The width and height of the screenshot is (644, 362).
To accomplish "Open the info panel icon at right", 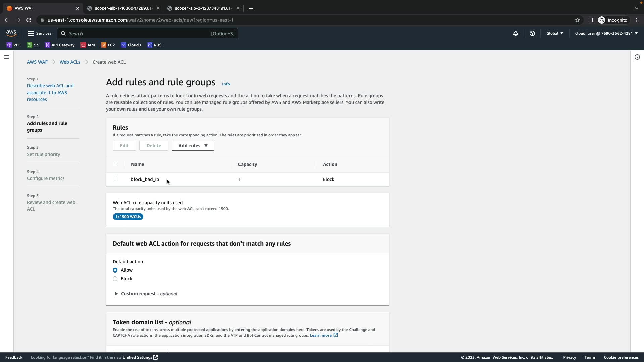I will point(637,57).
